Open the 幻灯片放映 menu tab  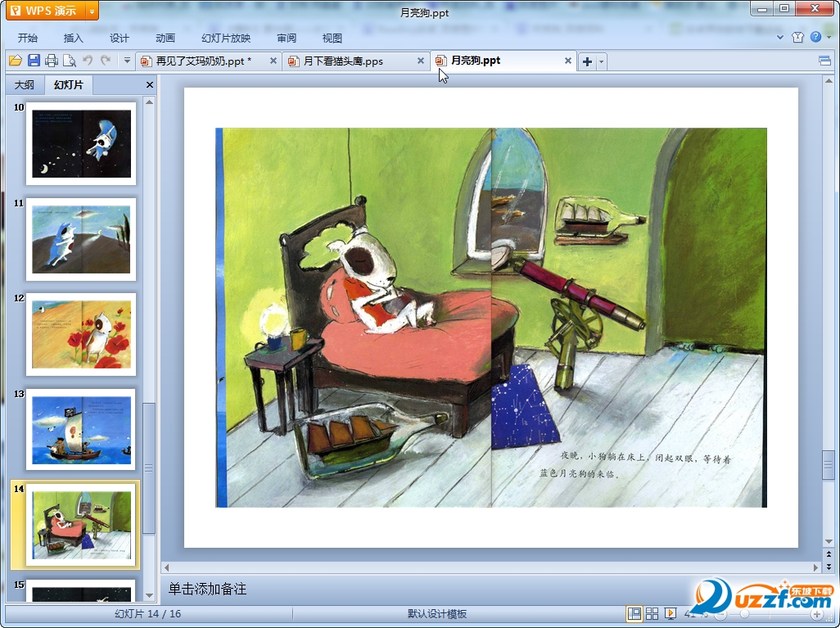pos(226,38)
